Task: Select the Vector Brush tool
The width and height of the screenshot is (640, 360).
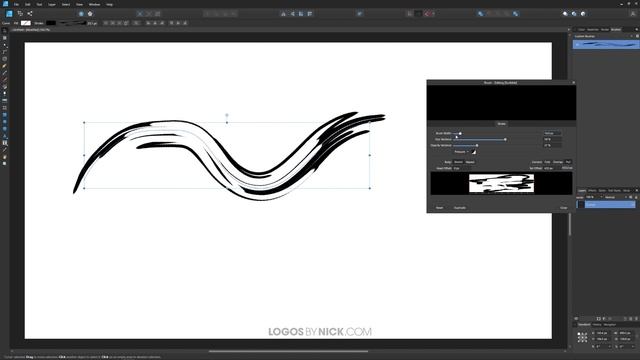Action: coord(4,80)
